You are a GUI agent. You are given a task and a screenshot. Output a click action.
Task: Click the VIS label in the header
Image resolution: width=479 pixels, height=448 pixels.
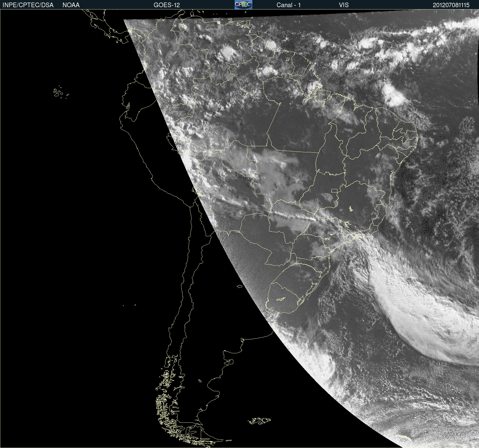pos(344,5)
